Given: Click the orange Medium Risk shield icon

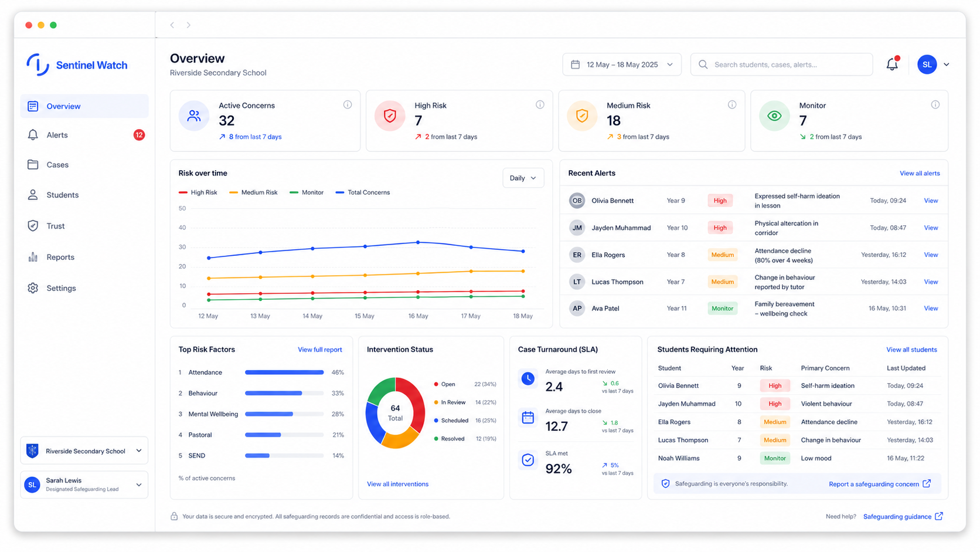Looking at the screenshot, I should 582,116.
